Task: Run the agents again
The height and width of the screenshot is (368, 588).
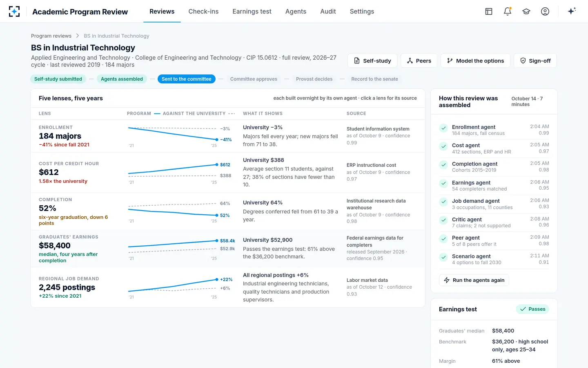Action: pyautogui.click(x=474, y=280)
